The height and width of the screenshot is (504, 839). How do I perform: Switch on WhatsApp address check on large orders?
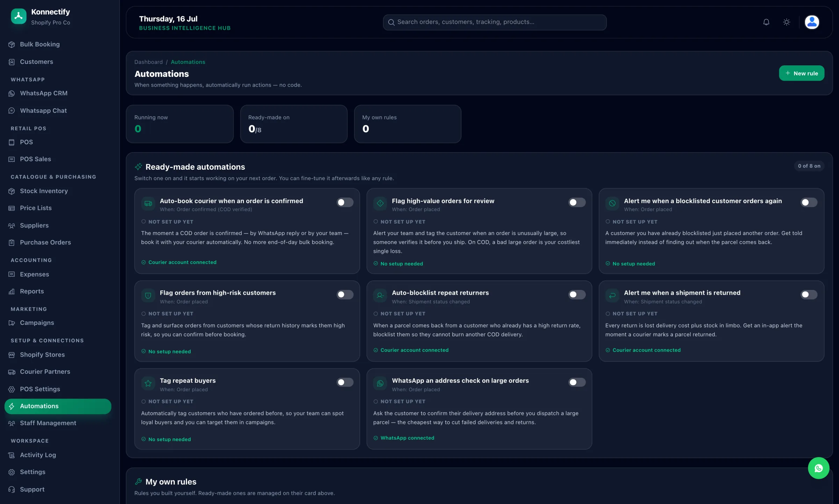click(577, 382)
